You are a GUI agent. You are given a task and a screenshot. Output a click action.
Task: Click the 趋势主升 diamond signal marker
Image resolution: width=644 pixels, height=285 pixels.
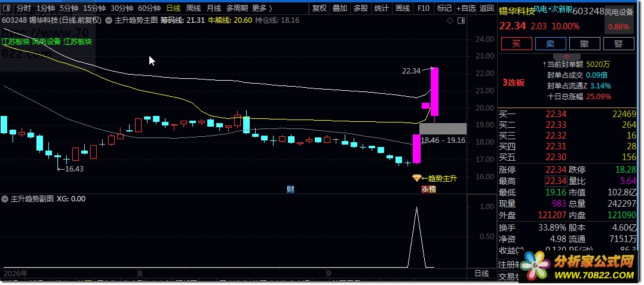[x=417, y=178]
